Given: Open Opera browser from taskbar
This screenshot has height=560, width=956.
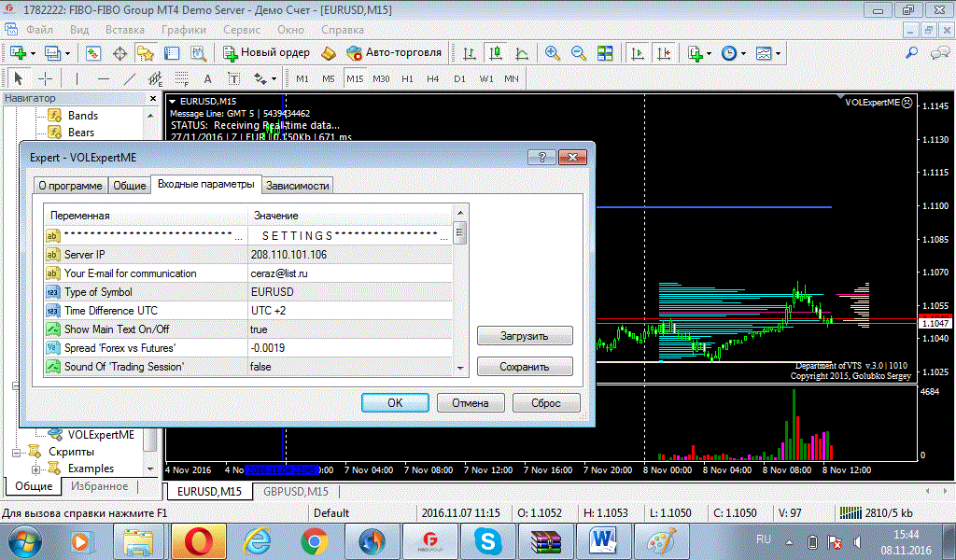Looking at the screenshot, I should tap(199, 541).
